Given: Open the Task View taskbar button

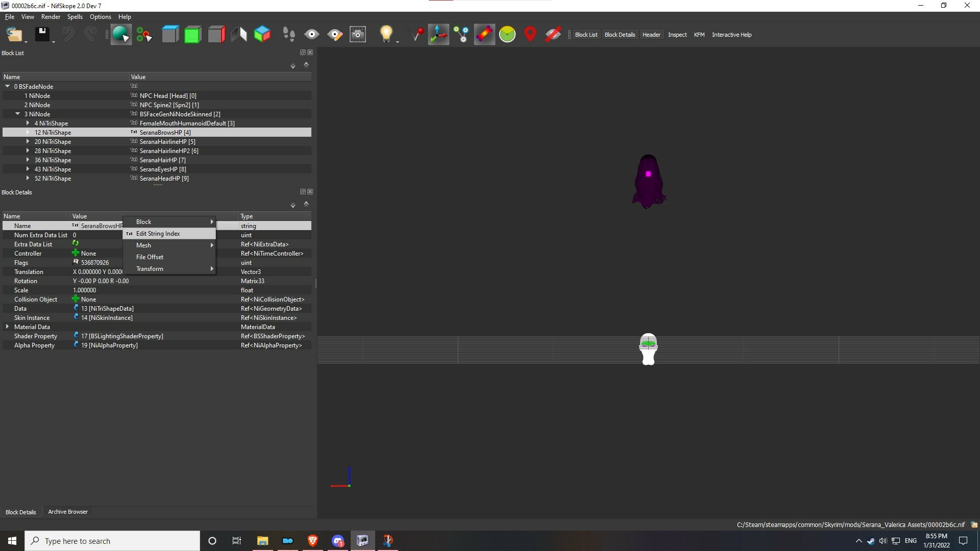Looking at the screenshot, I should (237, 541).
